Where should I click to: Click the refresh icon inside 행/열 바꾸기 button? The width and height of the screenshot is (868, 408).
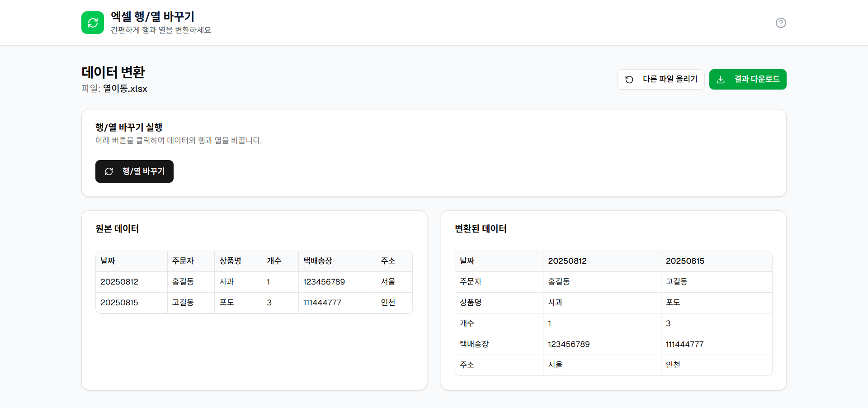[x=109, y=171]
